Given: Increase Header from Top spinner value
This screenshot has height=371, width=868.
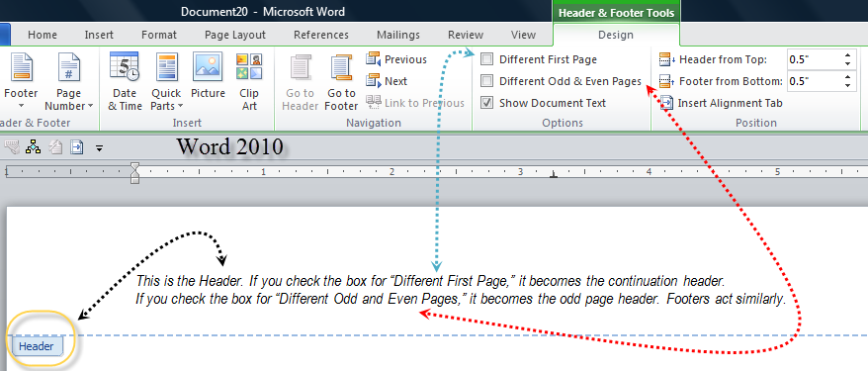Looking at the screenshot, I should point(847,56).
